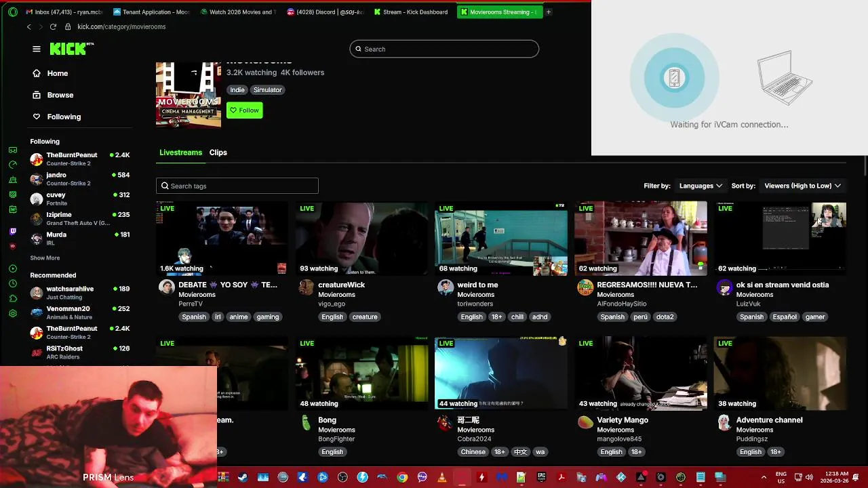Viewport: 868px width, 488px height.
Task: Open jandro's channel in Following list
Action: (80, 179)
